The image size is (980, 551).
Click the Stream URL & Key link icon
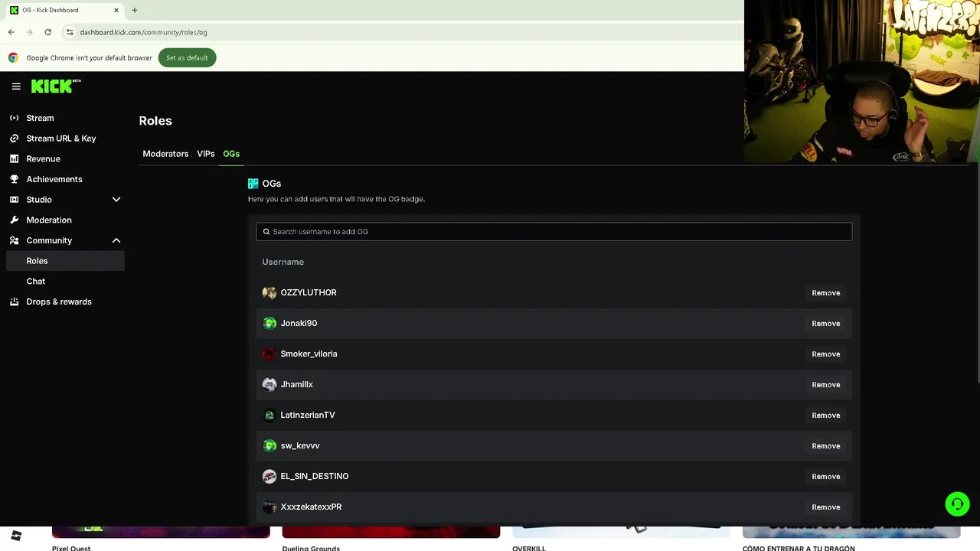(x=14, y=139)
